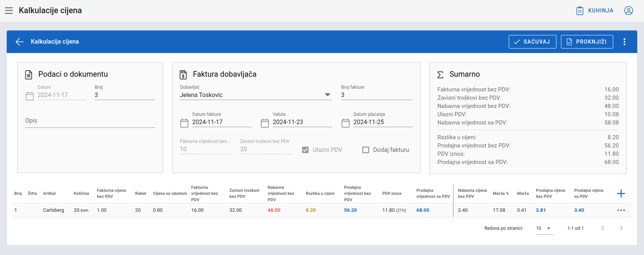This screenshot has width=644, height=255.
Task: Click the 0.80 cijena sa rabatom cell
Action: pyautogui.click(x=158, y=210)
